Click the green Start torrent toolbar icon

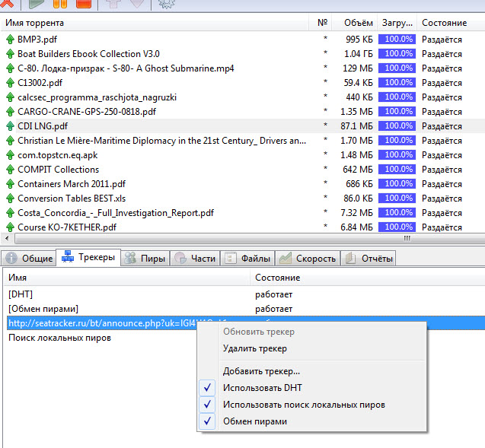point(36,4)
